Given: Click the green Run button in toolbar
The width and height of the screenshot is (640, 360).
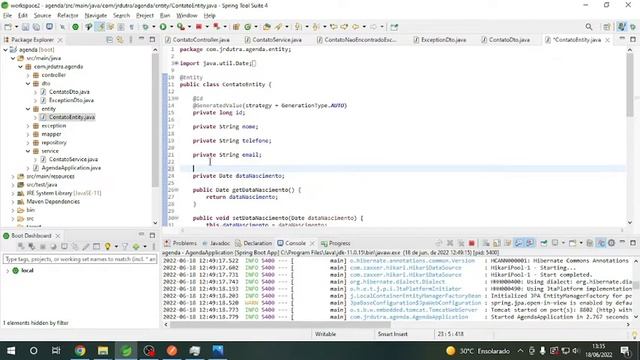Looking at the screenshot, I should click(x=163, y=27).
